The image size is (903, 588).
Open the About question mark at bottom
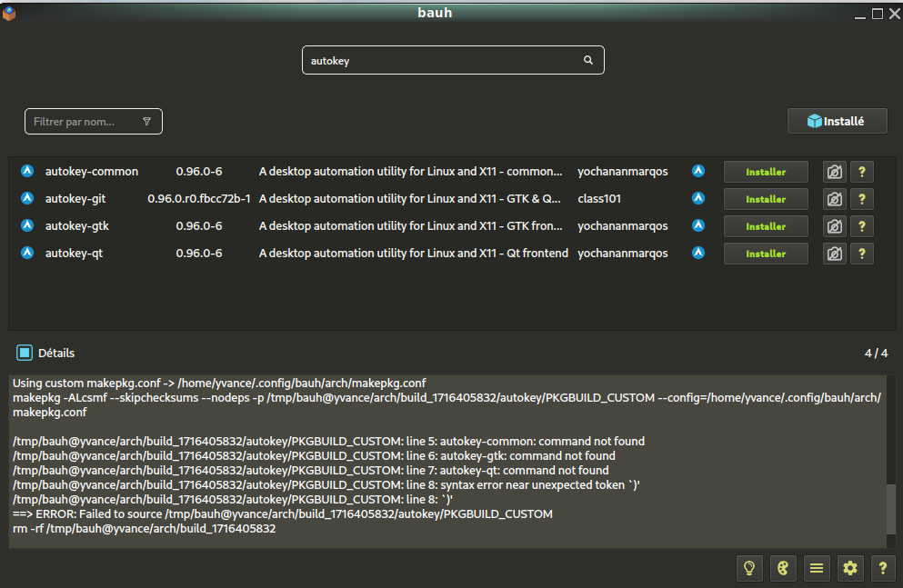click(883, 568)
